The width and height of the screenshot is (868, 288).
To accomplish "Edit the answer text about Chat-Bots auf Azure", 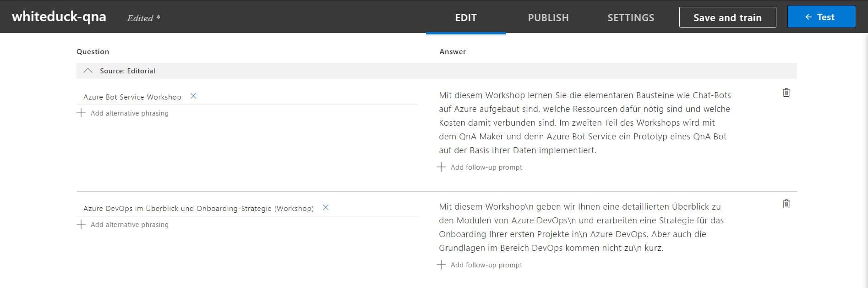I will click(x=585, y=122).
